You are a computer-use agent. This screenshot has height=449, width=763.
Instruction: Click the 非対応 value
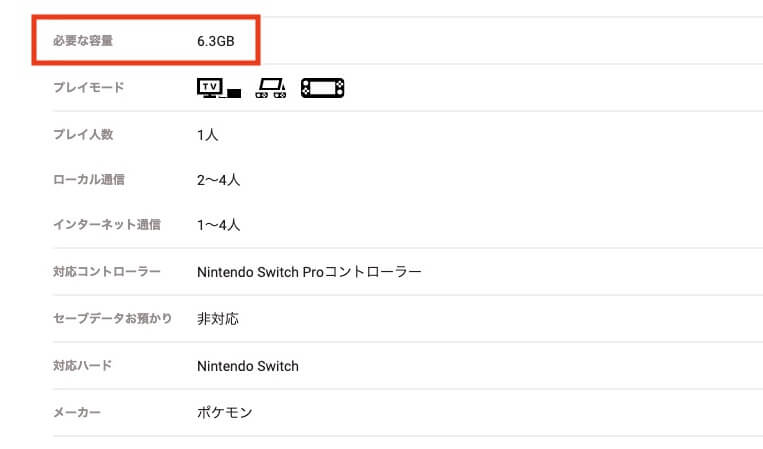218,319
